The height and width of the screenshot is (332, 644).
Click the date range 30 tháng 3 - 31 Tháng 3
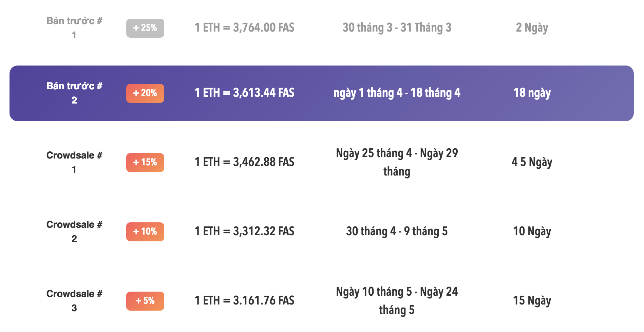coord(397,27)
